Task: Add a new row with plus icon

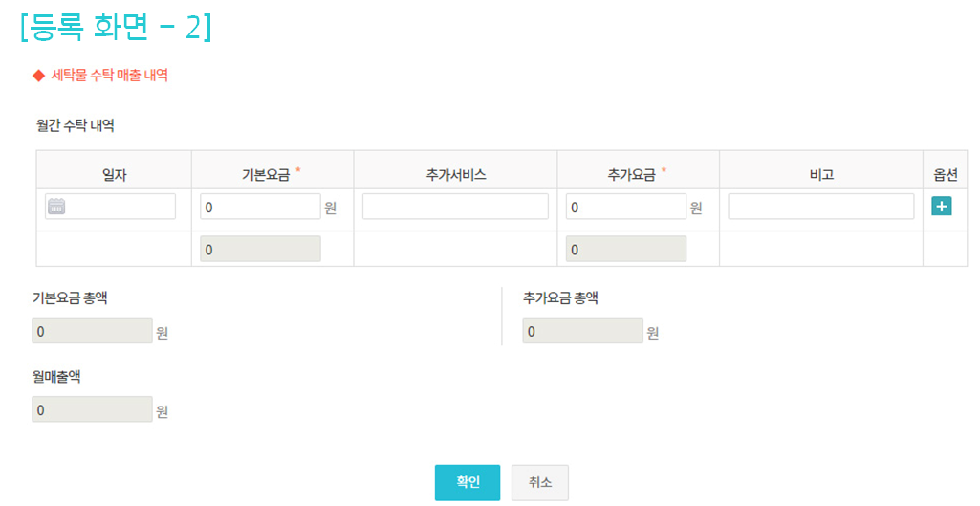Action: coord(942,207)
